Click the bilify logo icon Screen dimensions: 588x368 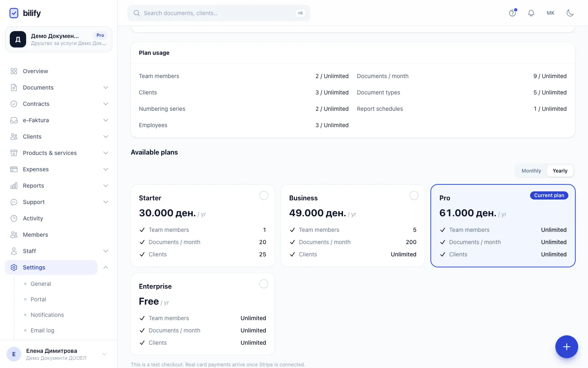click(14, 13)
